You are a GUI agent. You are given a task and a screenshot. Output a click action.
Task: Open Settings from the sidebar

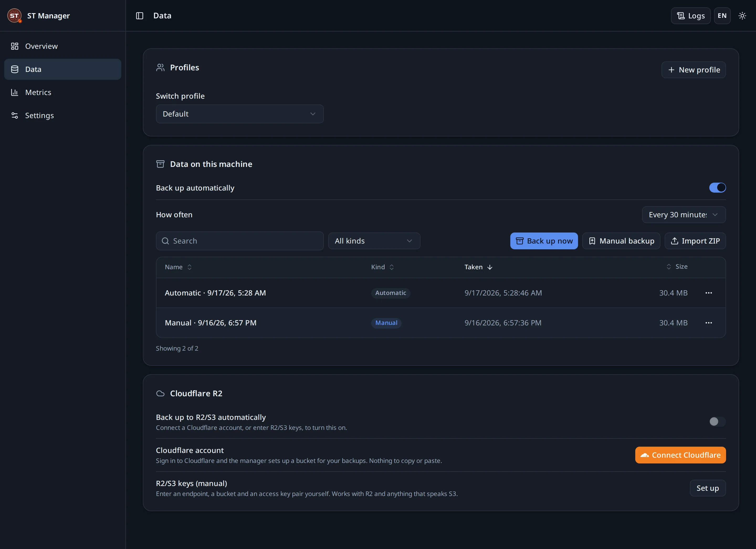point(63,115)
